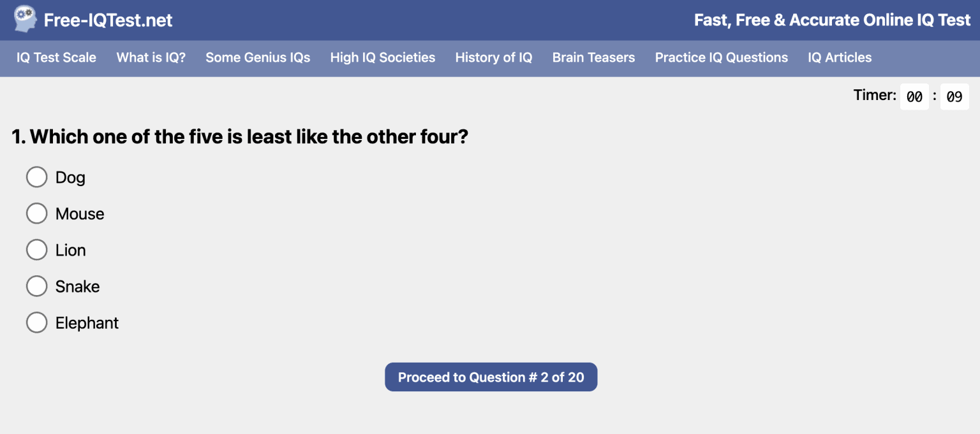
Task: Click the timer seconds field
Action: (954, 96)
